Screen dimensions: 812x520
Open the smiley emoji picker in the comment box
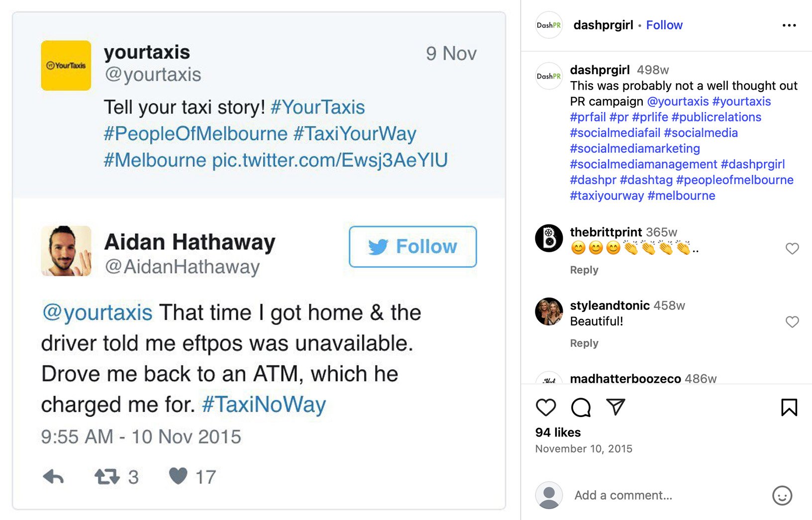click(x=782, y=496)
